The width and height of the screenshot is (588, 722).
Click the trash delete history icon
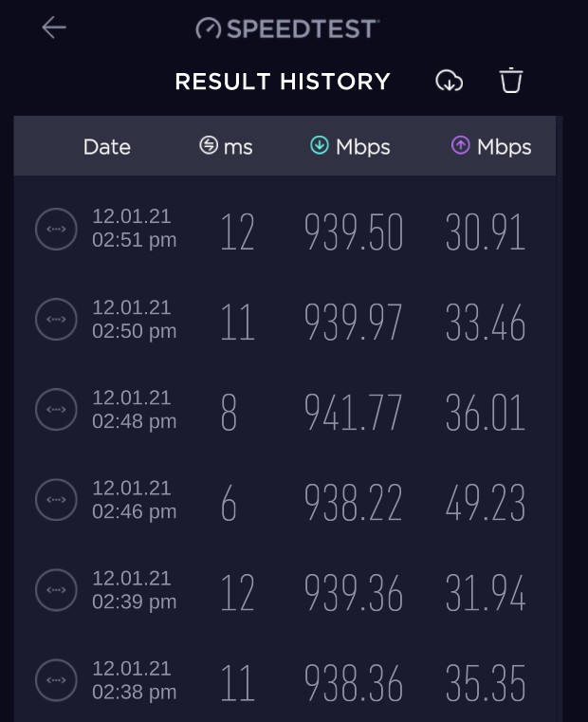coord(511,81)
